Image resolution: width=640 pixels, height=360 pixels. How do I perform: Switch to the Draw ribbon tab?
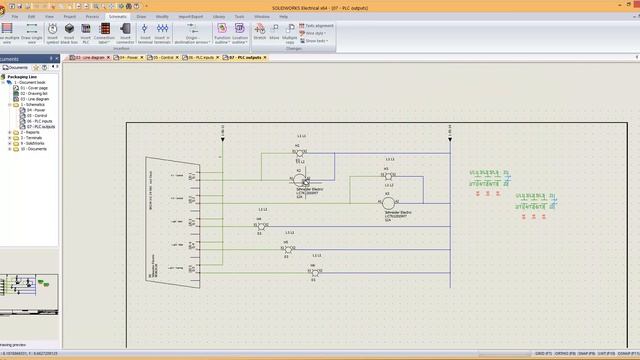(141, 17)
